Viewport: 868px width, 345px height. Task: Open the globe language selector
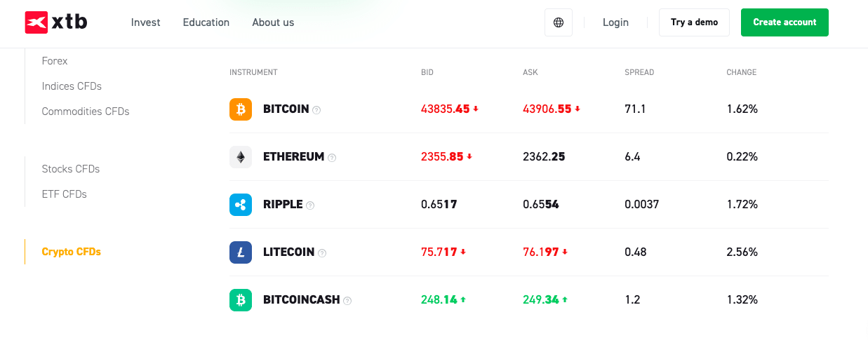559,22
